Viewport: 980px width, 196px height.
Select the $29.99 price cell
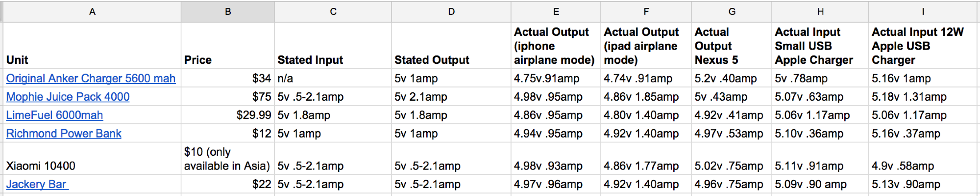click(228, 115)
